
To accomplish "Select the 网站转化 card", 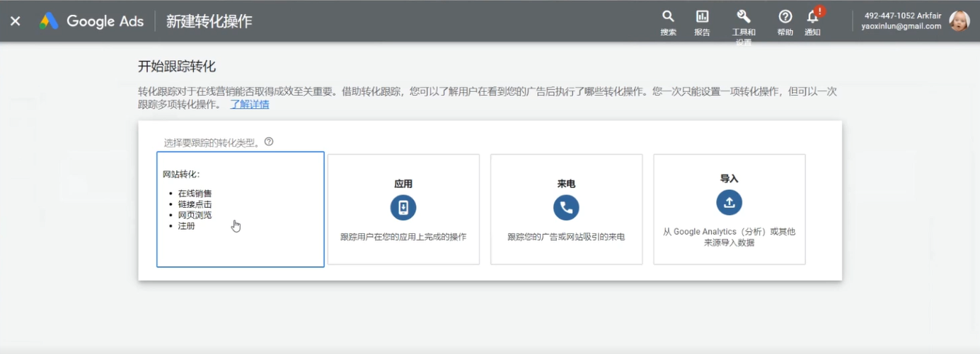I will pos(241,209).
